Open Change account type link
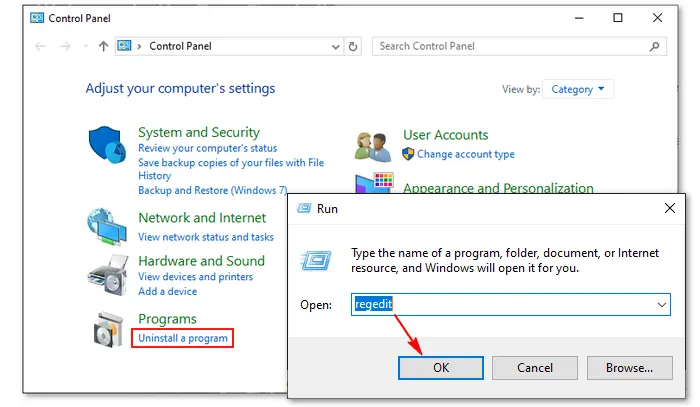The image size is (700, 407). (x=465, y=154)
